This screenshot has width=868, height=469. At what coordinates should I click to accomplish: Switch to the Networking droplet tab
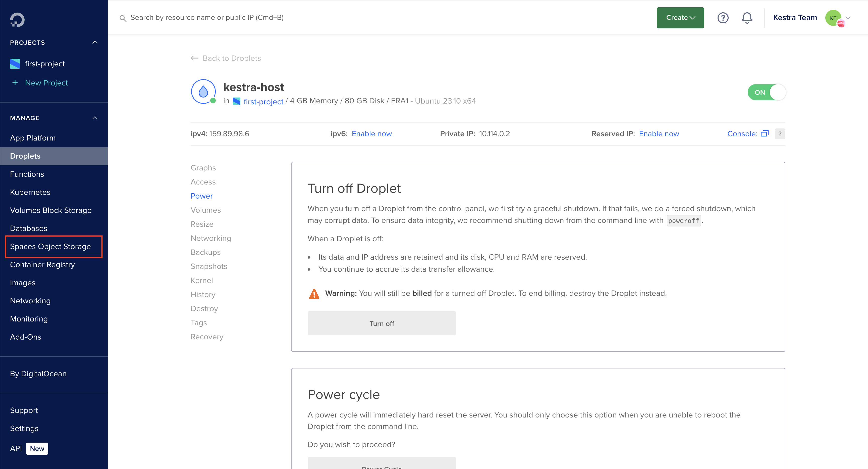coord(211,238)
